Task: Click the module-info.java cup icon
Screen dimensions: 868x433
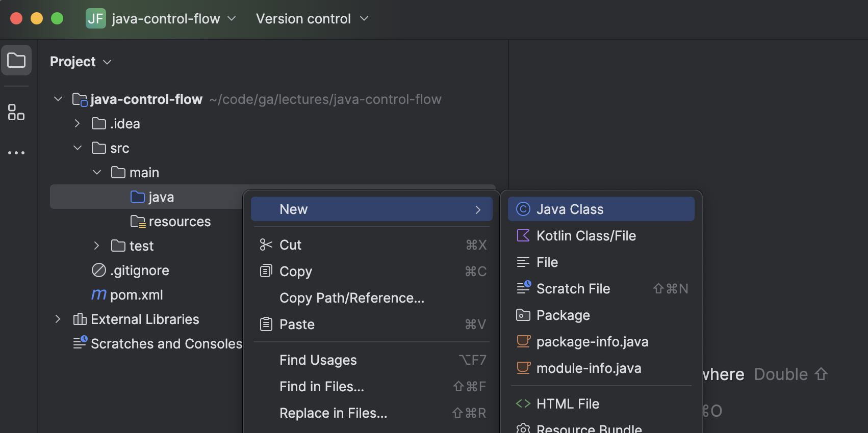Action: tap(524, 368)
